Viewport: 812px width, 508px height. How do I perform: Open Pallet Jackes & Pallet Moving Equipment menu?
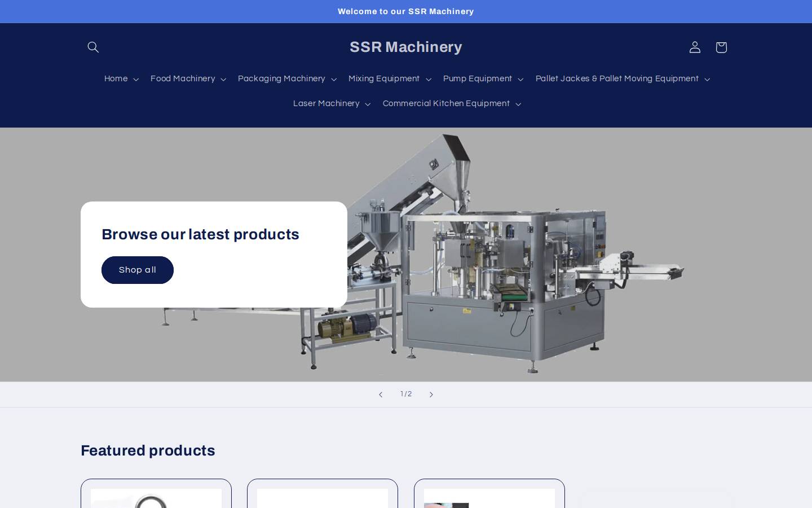click(617, 79)
